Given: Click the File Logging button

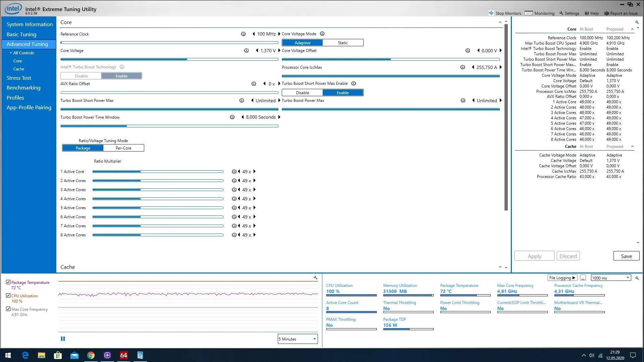Looking at the screenshot, I should (x=562, y=278).
